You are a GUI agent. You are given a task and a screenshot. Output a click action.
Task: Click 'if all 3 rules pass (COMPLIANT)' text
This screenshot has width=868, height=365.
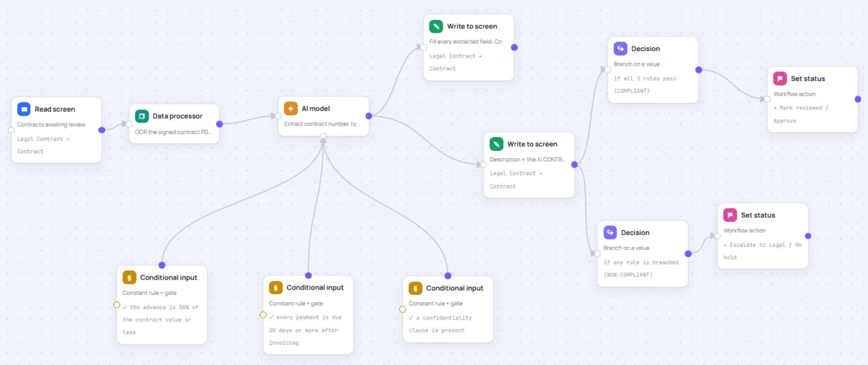(645, 84)
